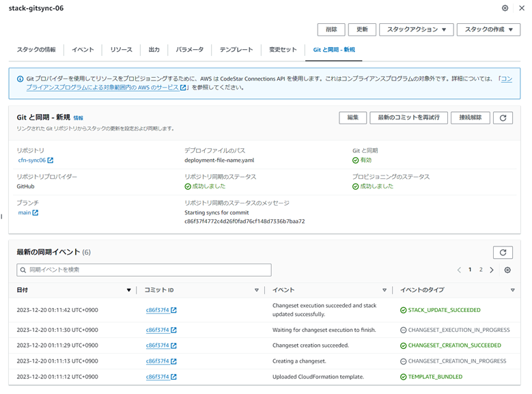Click the TEMPLATE_BUNDLED event type
Image resolution: width=532 pixels, height=394 pixels.
431,377
